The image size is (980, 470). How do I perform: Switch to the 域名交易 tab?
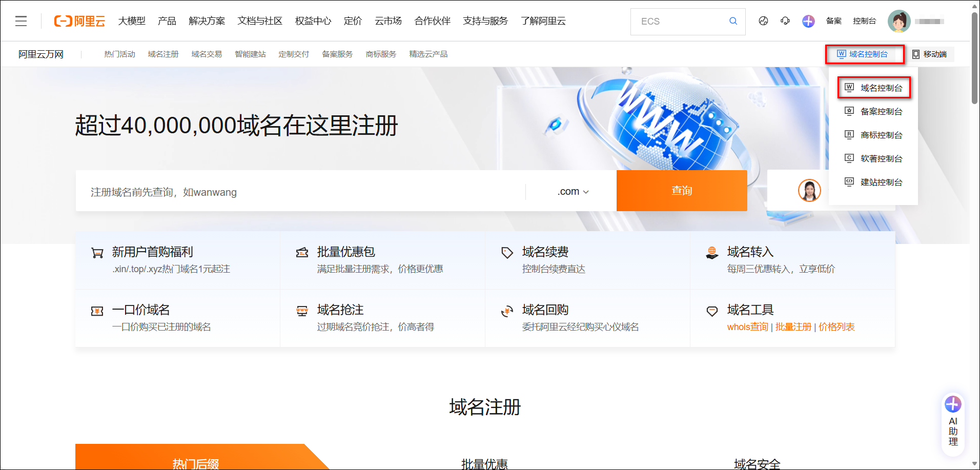207,54
